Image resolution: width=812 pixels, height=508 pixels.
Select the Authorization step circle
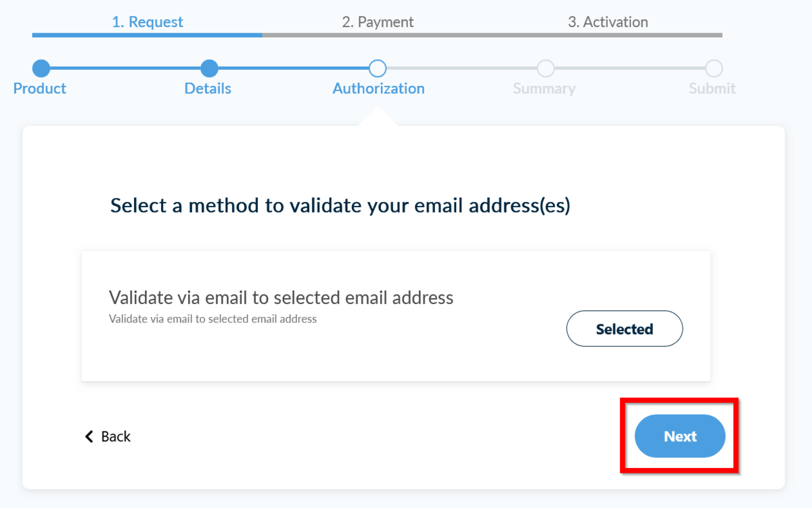pyautogui.click(x=378, y=68)
